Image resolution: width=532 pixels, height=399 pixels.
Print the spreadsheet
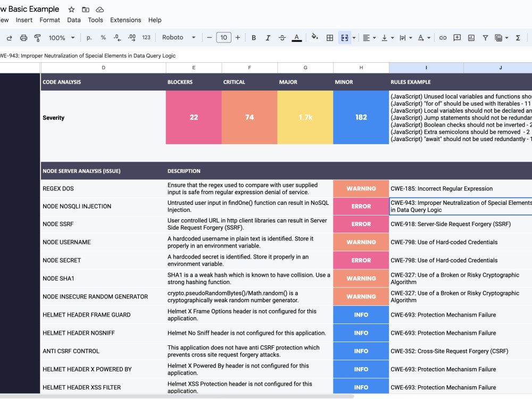[23, 38]
